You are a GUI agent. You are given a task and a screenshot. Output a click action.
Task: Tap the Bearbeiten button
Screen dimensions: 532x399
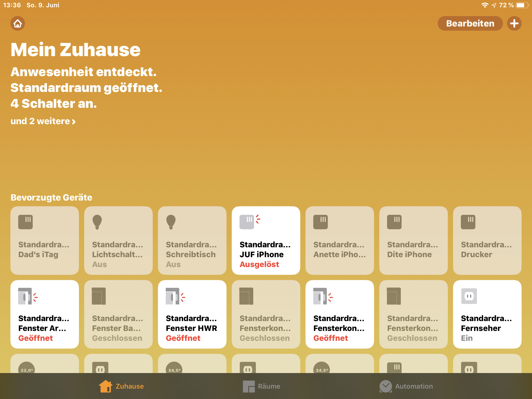(470, 24)
